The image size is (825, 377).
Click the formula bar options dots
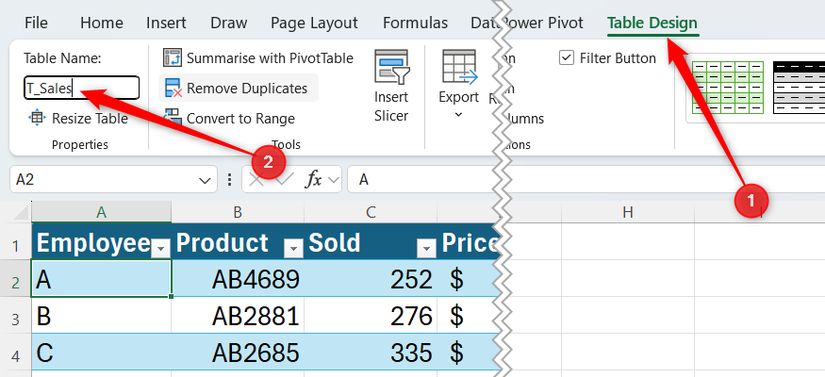click(229, 180)
